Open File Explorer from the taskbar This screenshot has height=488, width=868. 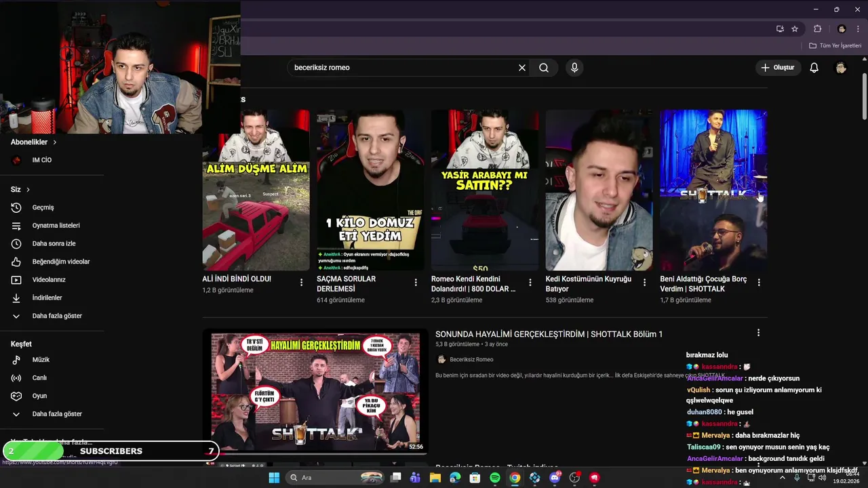click(x=435, y=478)
